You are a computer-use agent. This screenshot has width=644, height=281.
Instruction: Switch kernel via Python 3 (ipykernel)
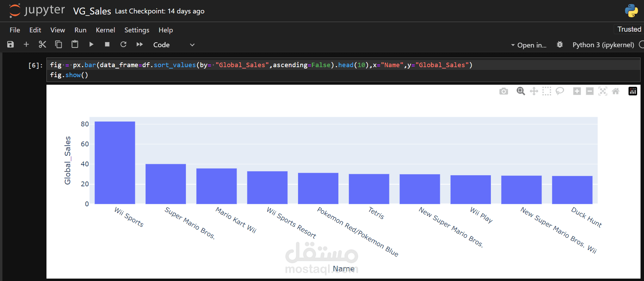(603, 45)
